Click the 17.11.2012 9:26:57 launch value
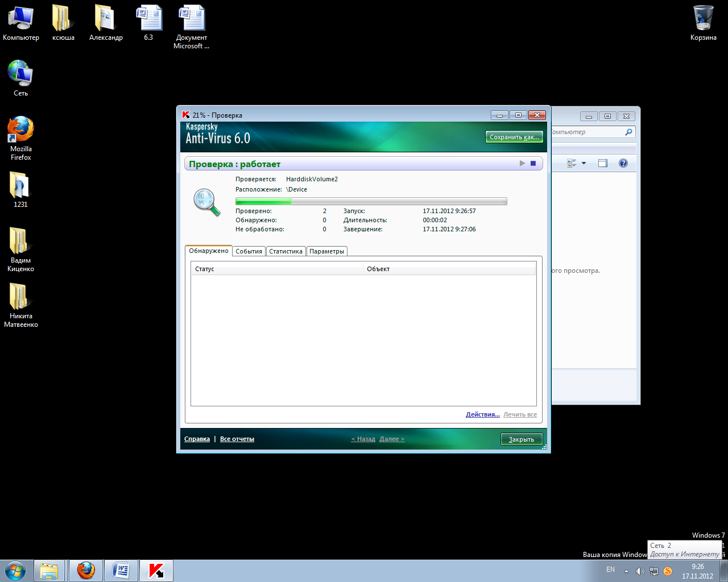 click(x=449, y=211)
